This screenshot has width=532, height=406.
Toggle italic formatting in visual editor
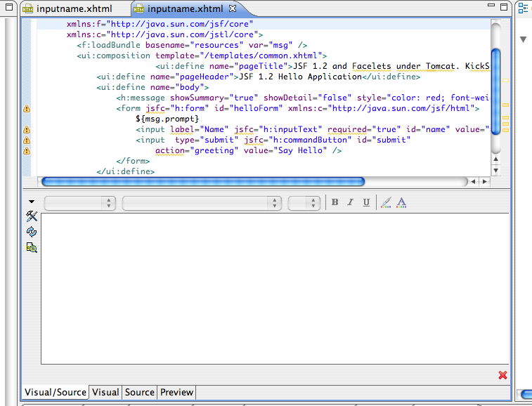coord(351,202)
